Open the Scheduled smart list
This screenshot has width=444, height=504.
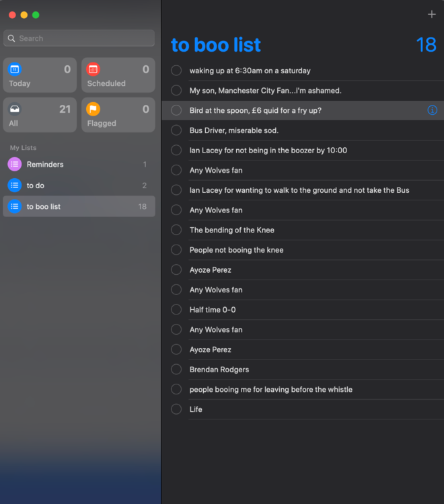coord(118,75)
